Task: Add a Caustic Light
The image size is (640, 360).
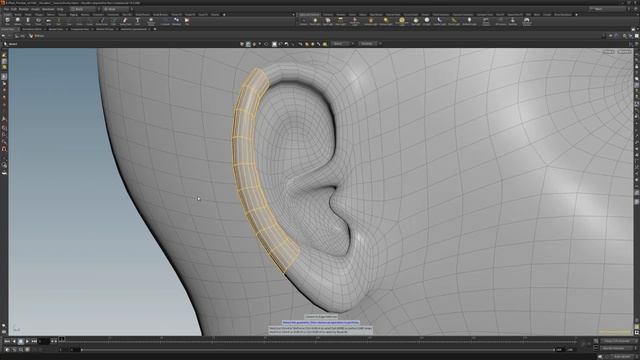Action: [440, 21]
